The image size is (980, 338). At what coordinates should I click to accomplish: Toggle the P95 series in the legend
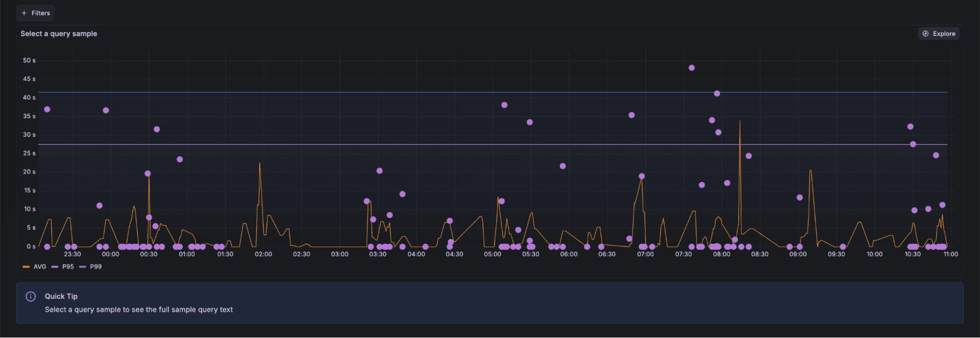(x=63, y=267)
